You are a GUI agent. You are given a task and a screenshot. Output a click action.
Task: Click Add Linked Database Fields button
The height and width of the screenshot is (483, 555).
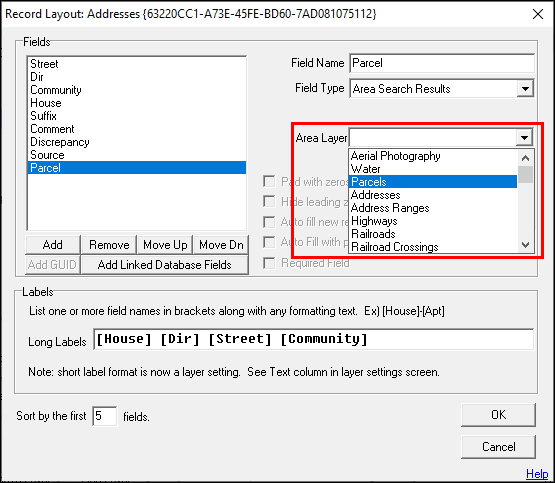[x=165, y=265]
